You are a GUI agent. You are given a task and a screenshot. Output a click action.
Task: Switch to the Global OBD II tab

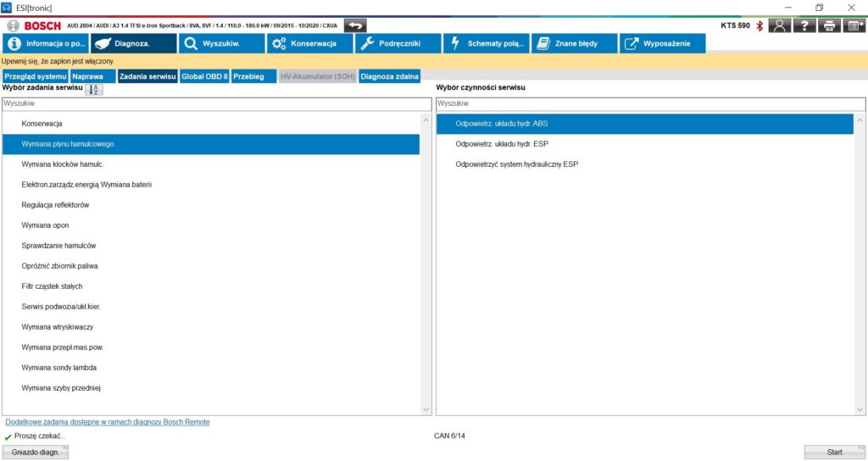(204, 76)
